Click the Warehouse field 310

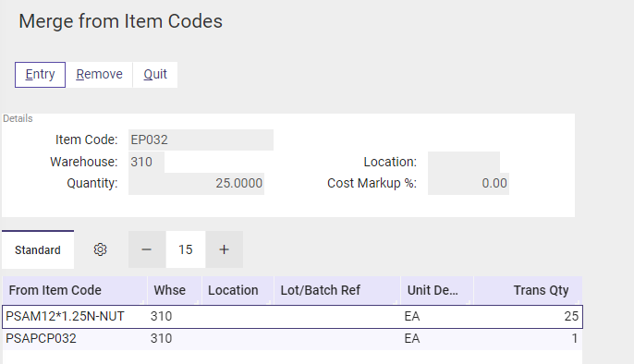(x=146, y=162)
